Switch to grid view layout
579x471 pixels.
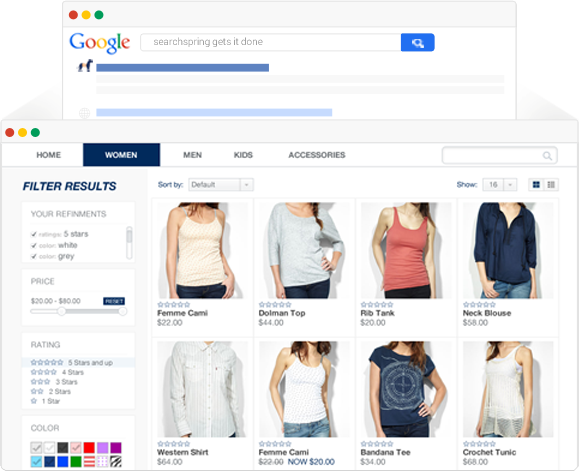point(536,185)
